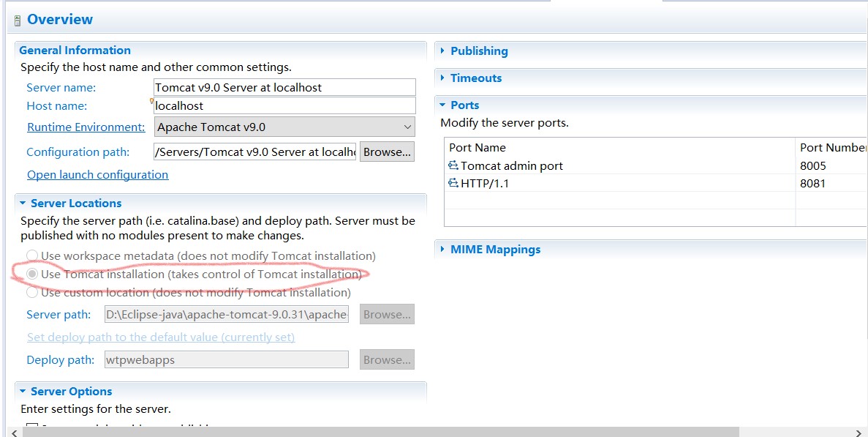
Task: Browse for the Server path
Action: click(x=387, y=314)
